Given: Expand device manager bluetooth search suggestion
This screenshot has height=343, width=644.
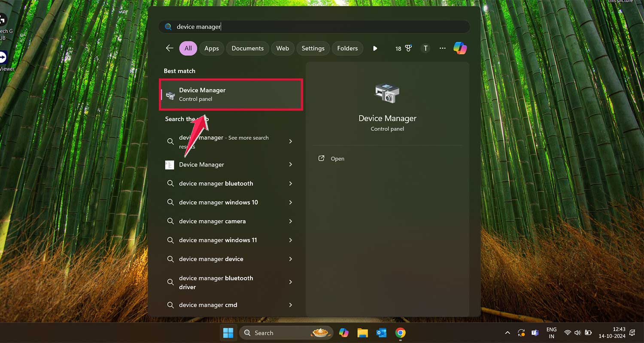Looking at the screenshot, I should point(291,184).
